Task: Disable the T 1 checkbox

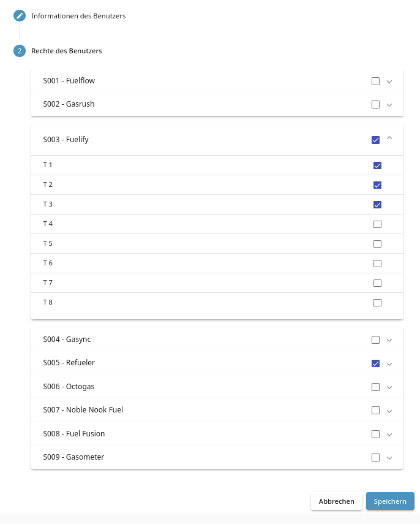Action: [x=377, y=165]
